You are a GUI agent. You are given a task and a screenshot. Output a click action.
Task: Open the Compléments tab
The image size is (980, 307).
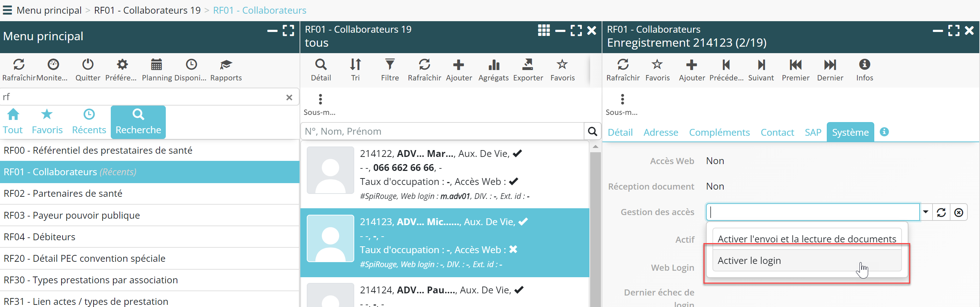point(719,132)
